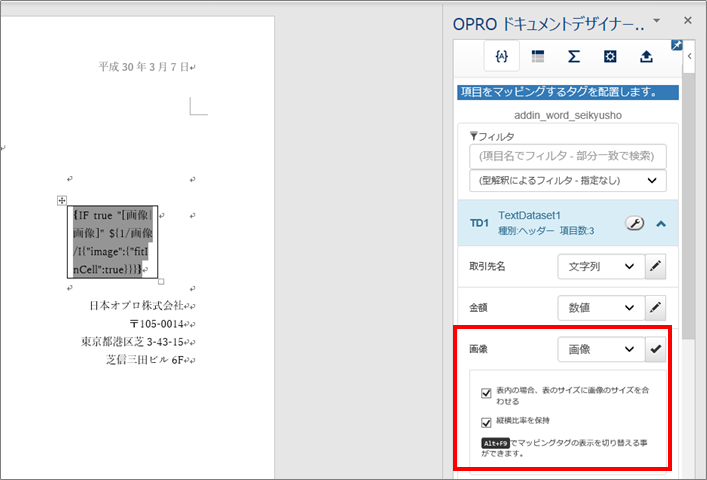This screenshot has height=480, width=707.
Task: Click the upload icon in panel toolbar
Action: [x=646, y=57]
